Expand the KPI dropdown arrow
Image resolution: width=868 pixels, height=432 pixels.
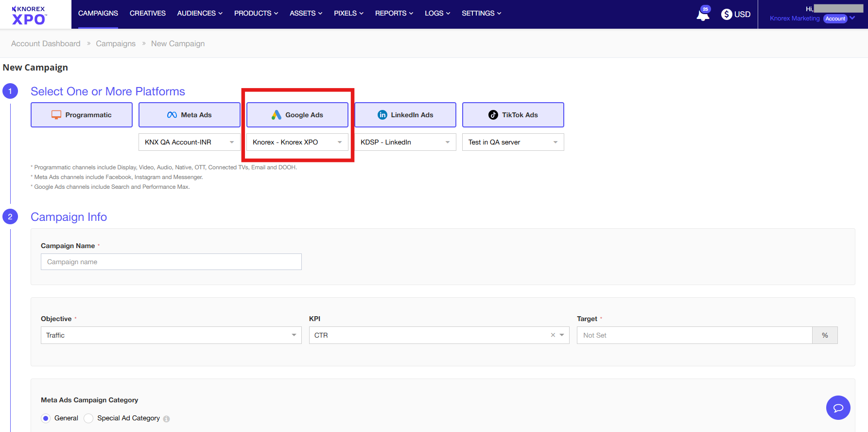pyautogui.click(x=562, y=335)
